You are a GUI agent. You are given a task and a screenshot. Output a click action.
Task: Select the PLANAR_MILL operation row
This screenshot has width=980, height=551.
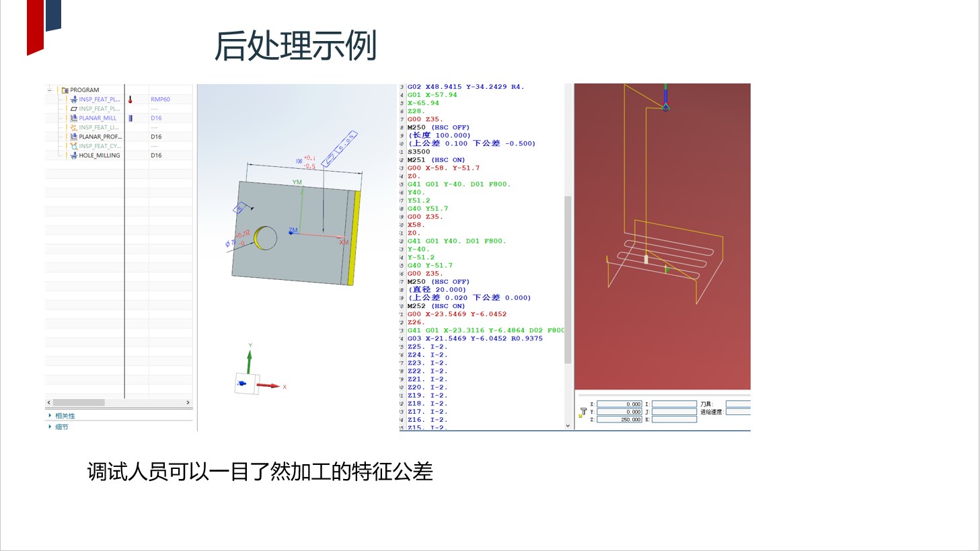pyautogui.click(x=118, y=118)
